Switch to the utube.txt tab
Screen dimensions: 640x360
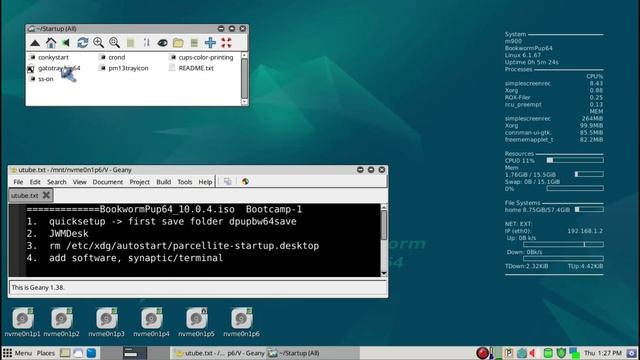25,196
